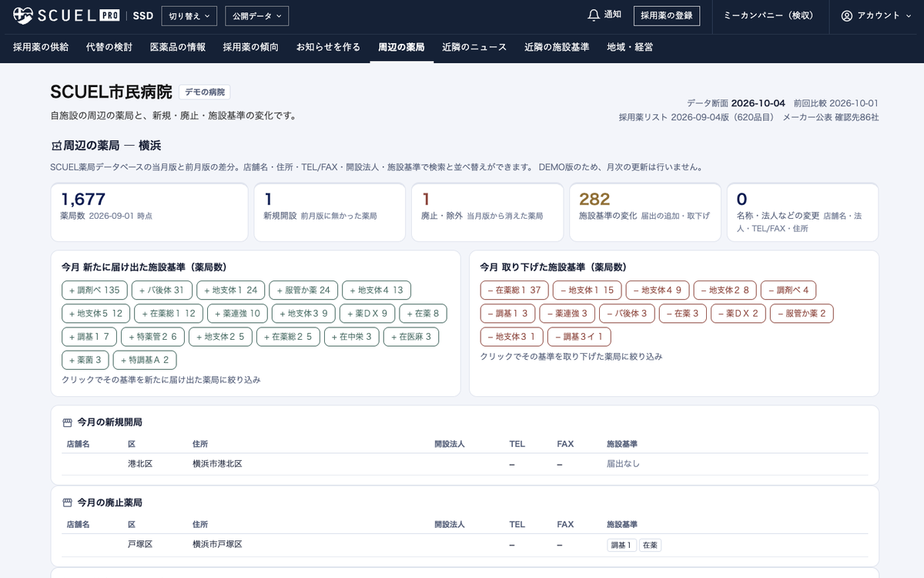Select the + 薬連強 10 chip
The width and height of the screenshot is (924, 578).
(236, 314)
